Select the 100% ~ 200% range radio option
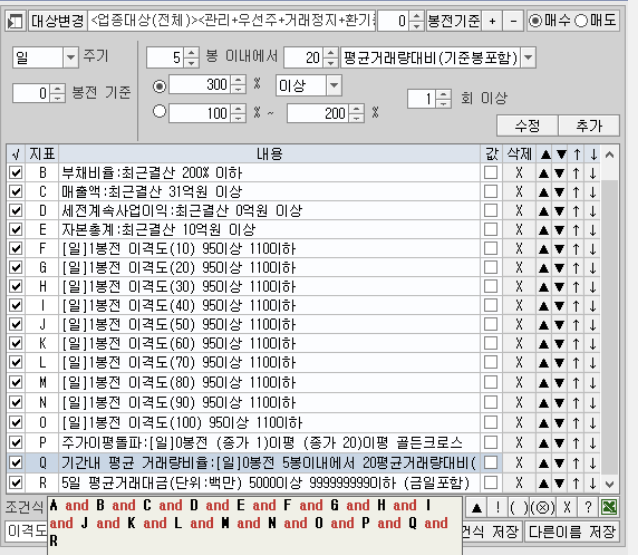This screenshot has height=555, width=638. [157, 112]
